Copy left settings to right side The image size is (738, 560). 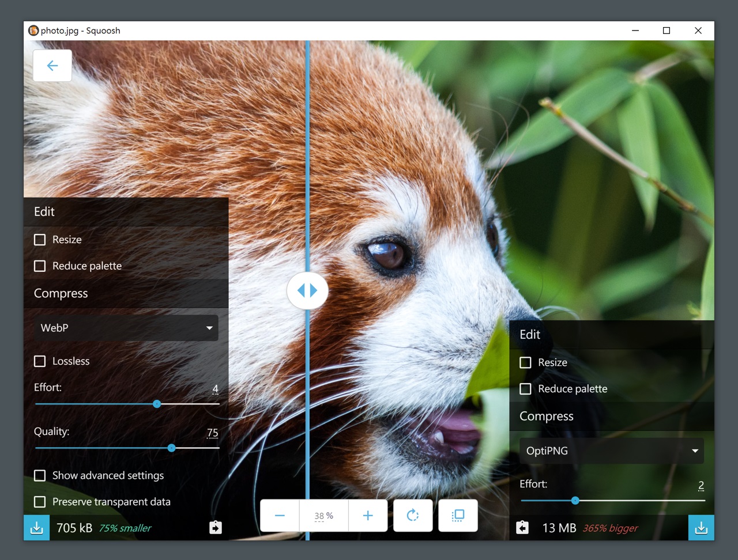tap(215, 528)
